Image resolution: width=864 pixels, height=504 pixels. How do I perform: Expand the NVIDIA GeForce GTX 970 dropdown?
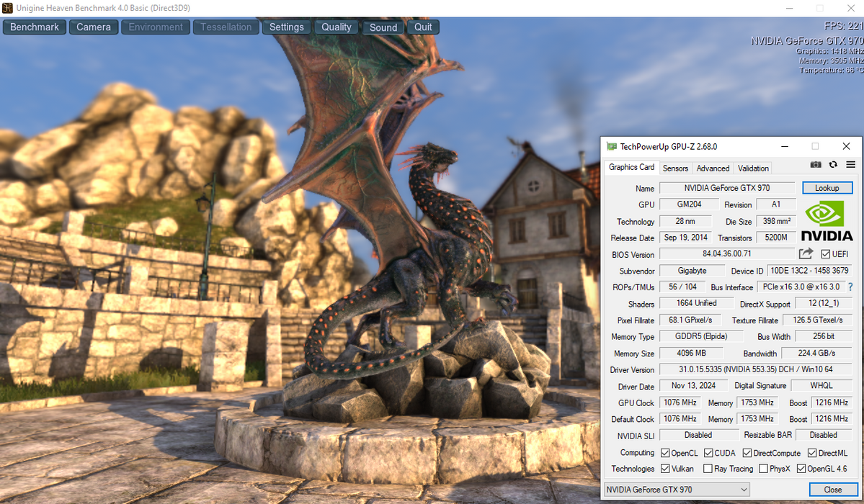tap(677, 489)
